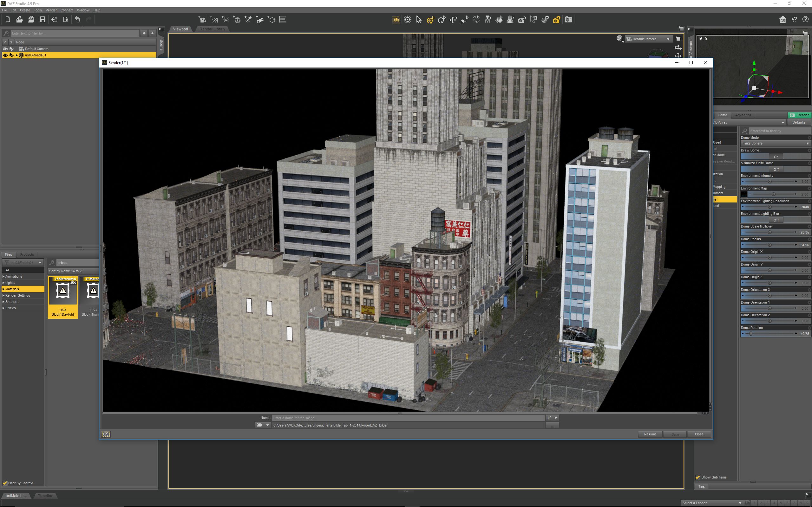Toggle the Filter By Context checkbox
812x507 pixels.
pyautogui.click(x=5, y=483)
